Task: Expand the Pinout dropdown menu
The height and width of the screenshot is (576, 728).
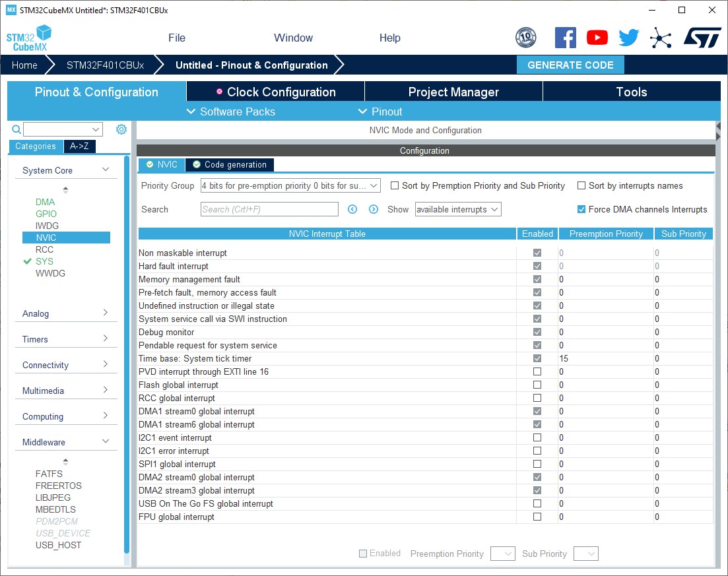Action: coord(380,112)
